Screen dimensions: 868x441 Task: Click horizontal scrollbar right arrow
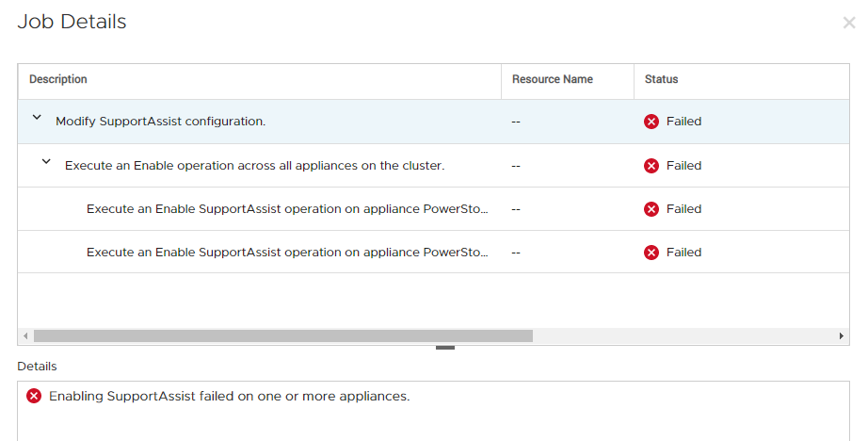(842, 336)
